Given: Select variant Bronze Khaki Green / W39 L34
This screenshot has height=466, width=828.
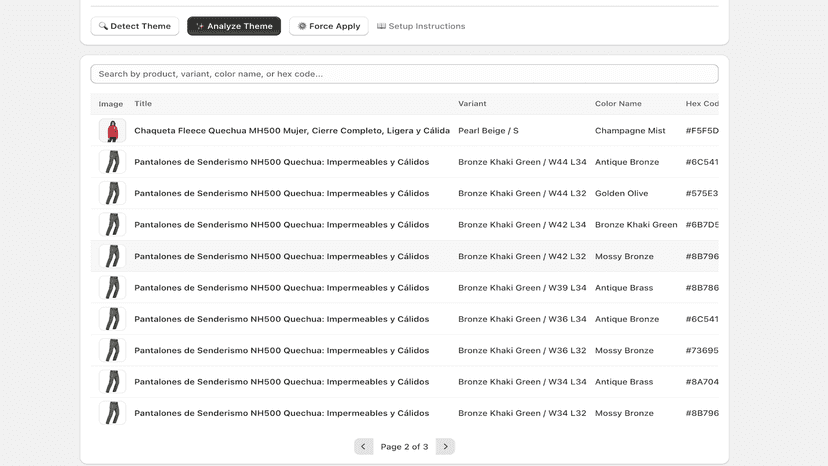Looking at the screenshot, I should [x=522, y=287].
